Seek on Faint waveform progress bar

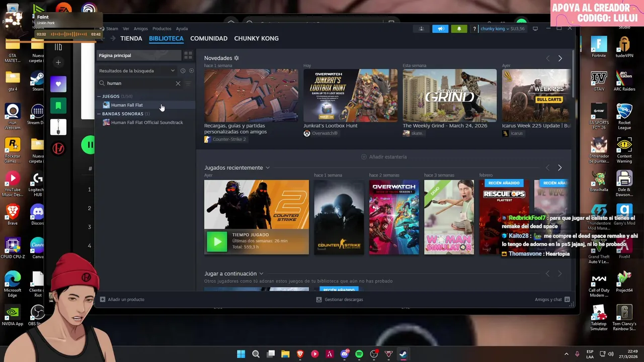[x=68, y=34]
